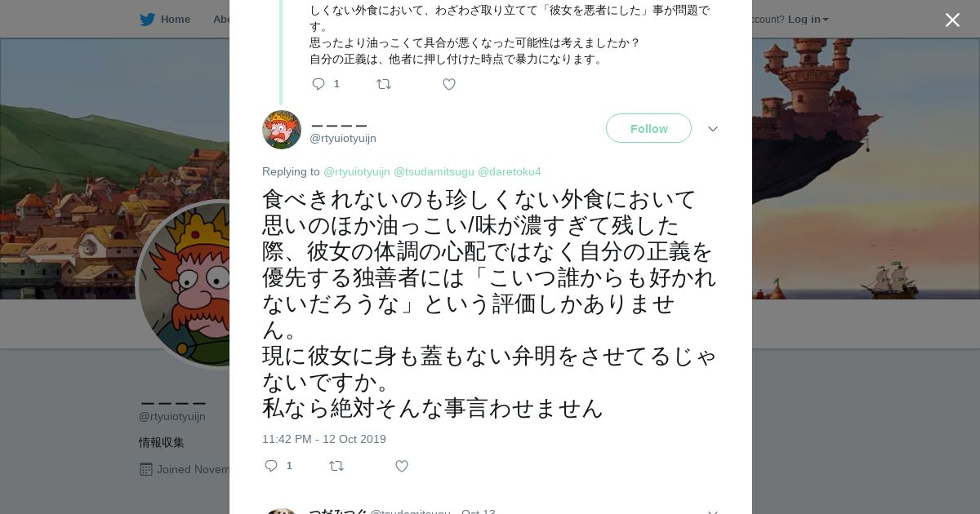Retweet the upper tweet in thread

(384, 84)
